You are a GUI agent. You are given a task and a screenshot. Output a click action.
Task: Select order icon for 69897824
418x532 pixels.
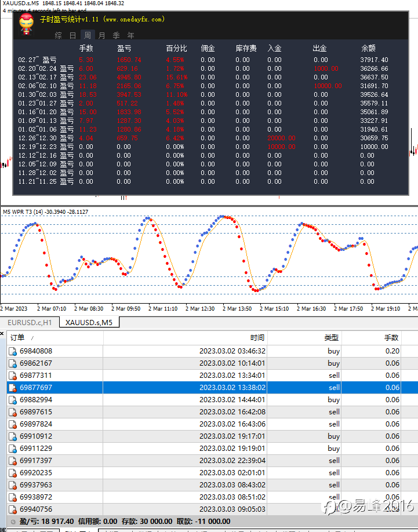(13, 424)
